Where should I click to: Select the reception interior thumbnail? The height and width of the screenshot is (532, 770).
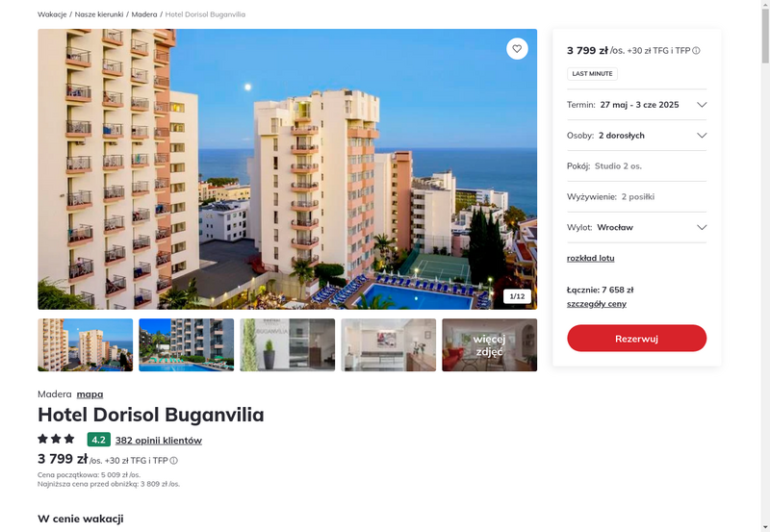389,345
